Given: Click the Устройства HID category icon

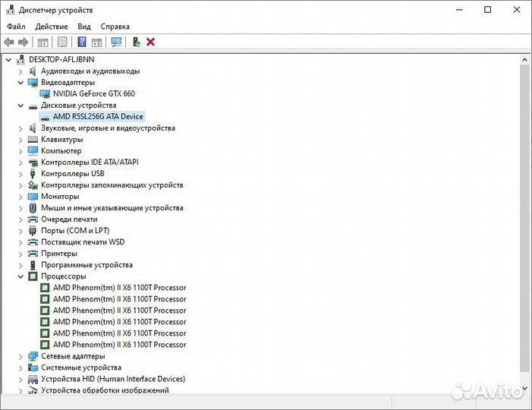Looking at the screenshot, I should (x=33, y=379).
